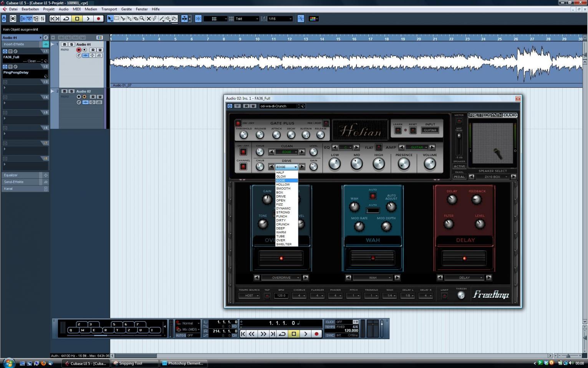Image resolution: width=588 pixels, height=368 pixels.
Task: Open the Mixer from the toolbar
Action: [42, 18]
